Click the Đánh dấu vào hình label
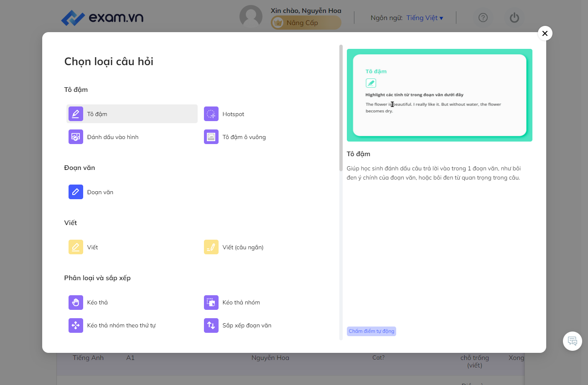This screenshot has height=385, width=588. pos(113,137)
